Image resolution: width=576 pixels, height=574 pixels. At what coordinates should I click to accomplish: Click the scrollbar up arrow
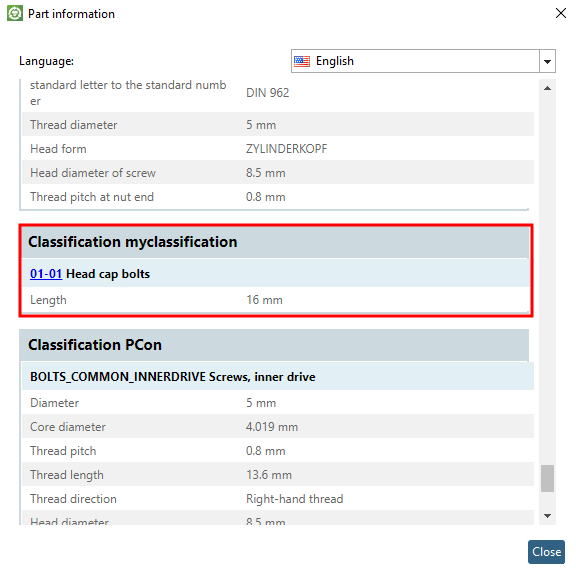547,88
